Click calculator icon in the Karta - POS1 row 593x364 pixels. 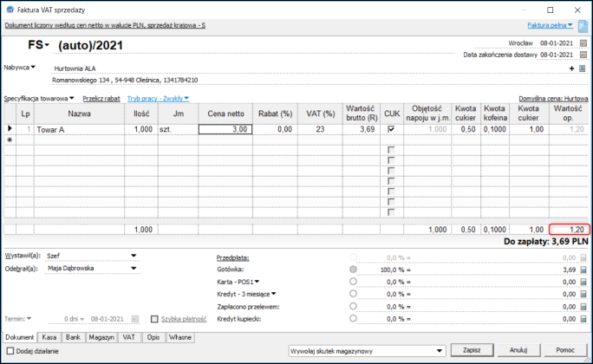tap(583, 282)
